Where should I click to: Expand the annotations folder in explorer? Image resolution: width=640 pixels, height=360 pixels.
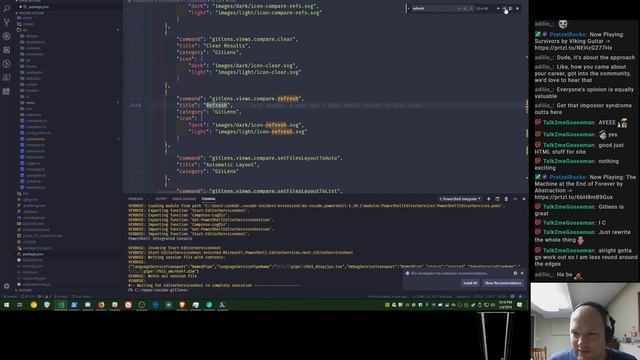pyautogui.click(x=35, y=42)
